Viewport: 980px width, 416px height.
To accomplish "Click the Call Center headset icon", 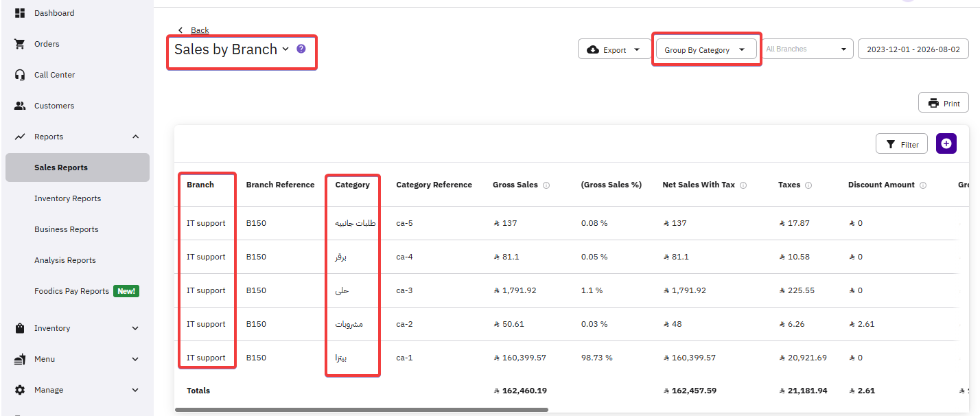I will (x=20, y=75).
